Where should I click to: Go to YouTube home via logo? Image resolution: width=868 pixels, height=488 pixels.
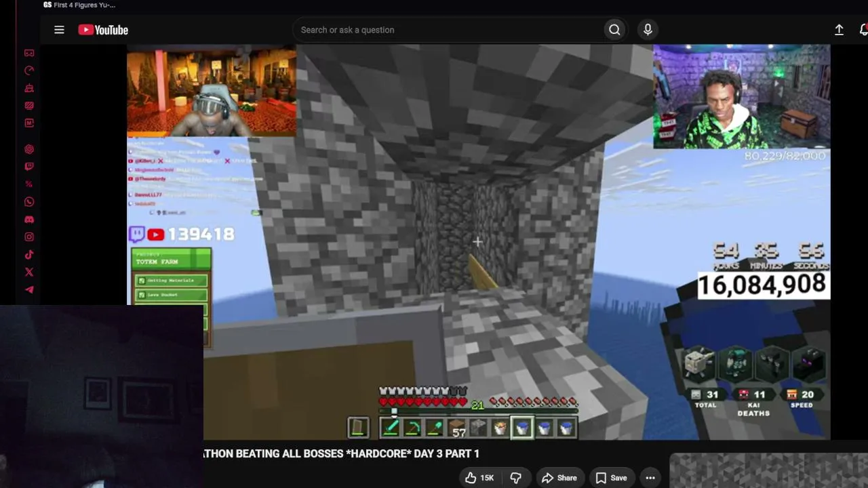pos(103,30)
